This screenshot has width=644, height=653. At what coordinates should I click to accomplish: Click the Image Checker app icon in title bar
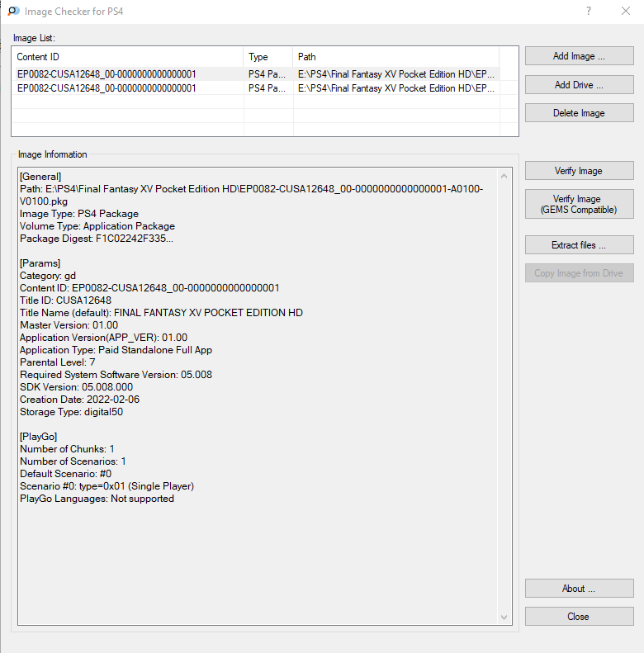(x=13, y=12)
